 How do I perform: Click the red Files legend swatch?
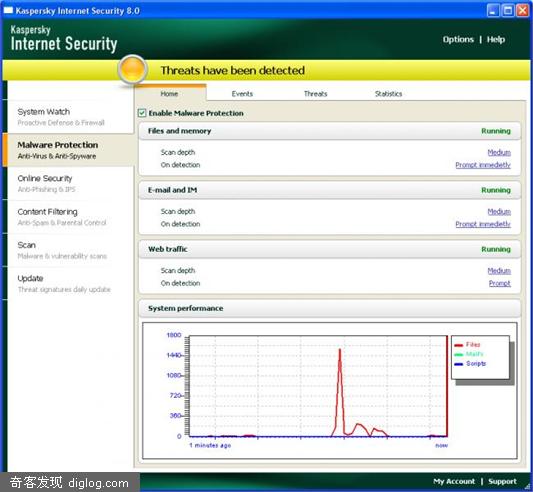point(459,345)
